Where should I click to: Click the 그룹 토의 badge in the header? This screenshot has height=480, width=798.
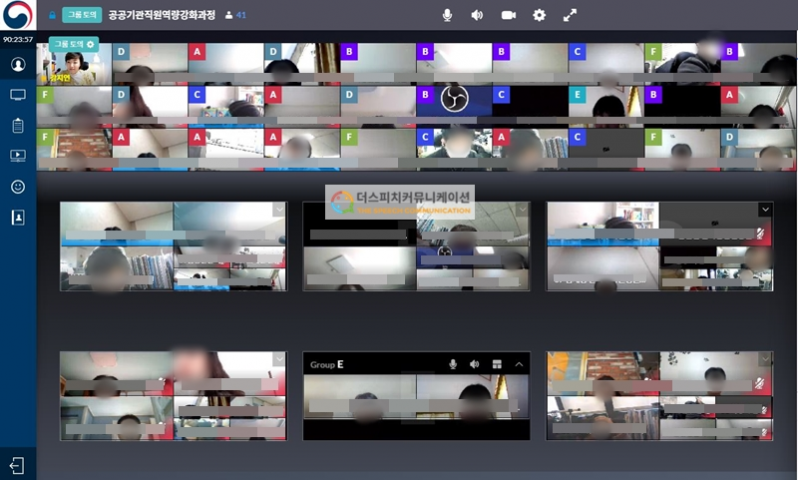coord(81,15)
